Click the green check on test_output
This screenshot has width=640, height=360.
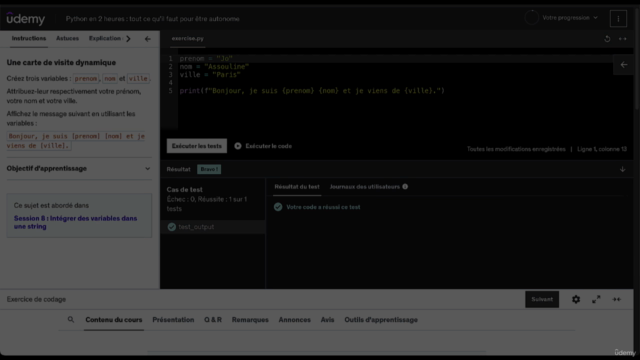tap(171, 227)
